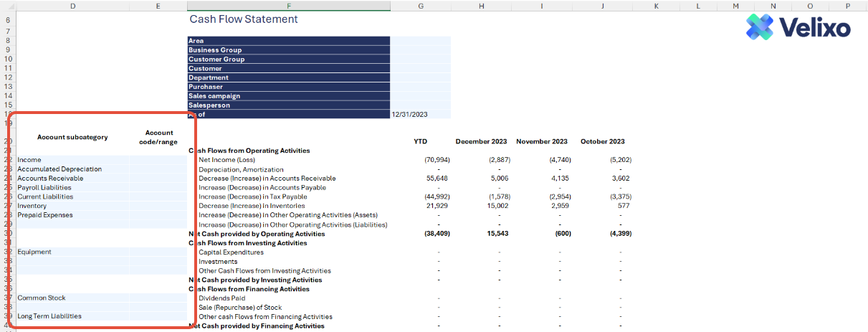This screenshot has height=332, width=868.
Task: Click October Accounts Receivable value 3,602
Action: tap(620, 179)
